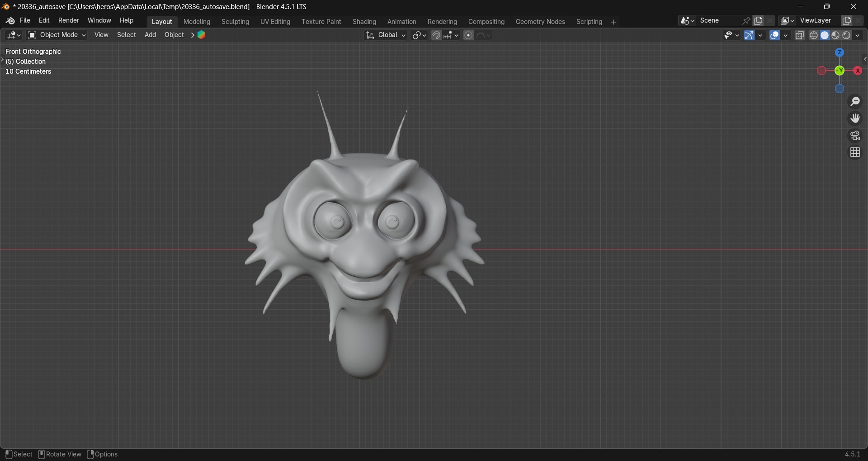
Task: Pin the Scene with pushpin icon
Action: [x=746, y=21]
